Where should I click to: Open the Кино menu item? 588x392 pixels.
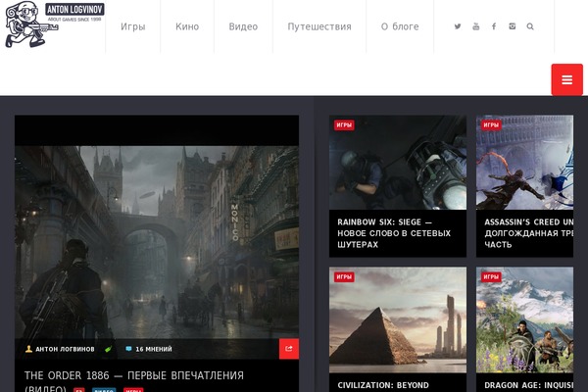click(x=187, y=26)
